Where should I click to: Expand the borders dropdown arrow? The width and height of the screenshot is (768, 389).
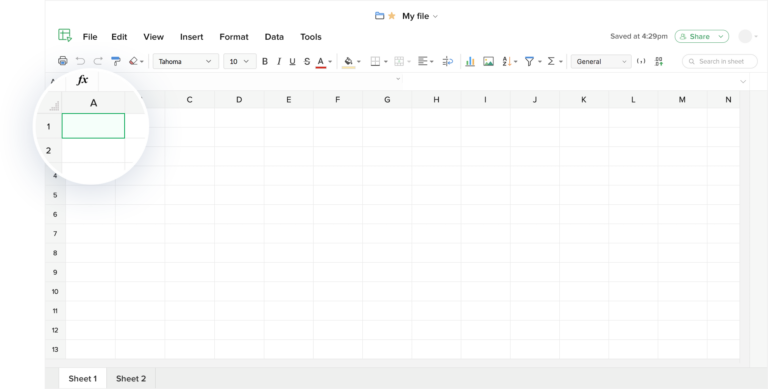point(385,62)
